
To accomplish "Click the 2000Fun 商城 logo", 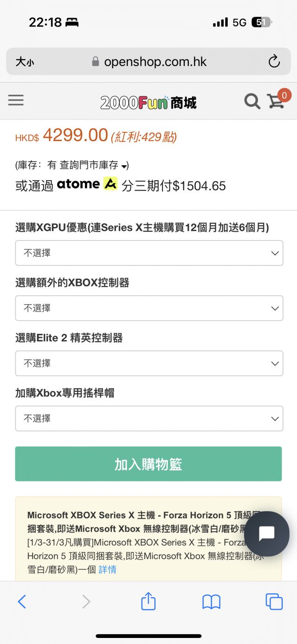I will 148,101.
